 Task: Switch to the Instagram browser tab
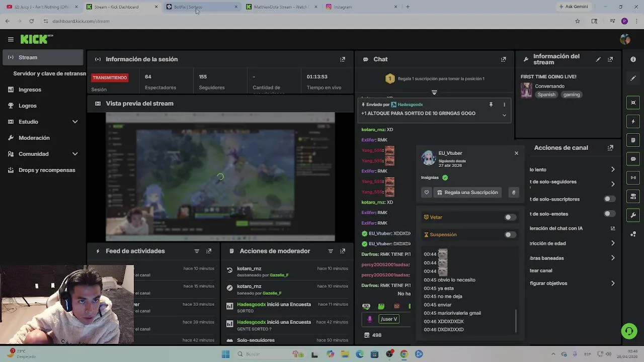coord(361,7)
